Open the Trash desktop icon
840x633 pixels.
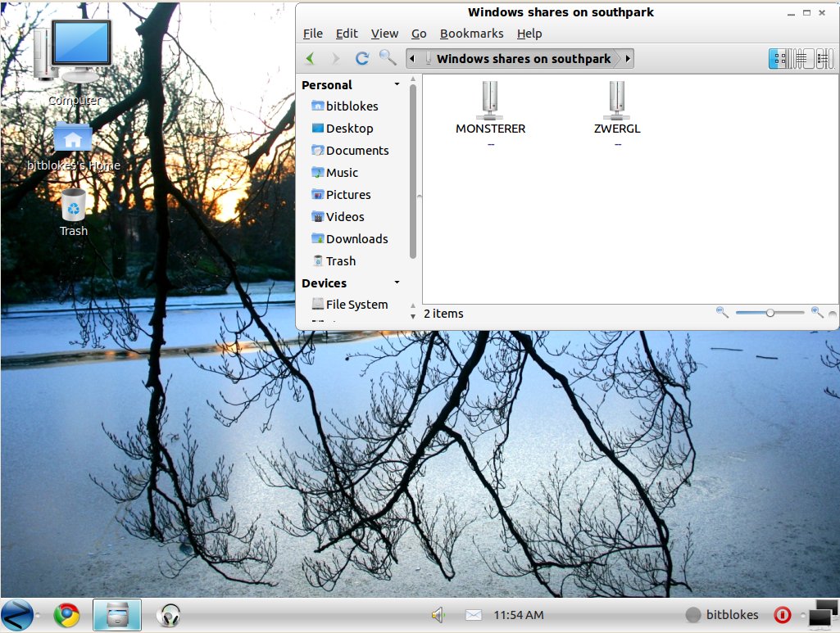[74, 212]
